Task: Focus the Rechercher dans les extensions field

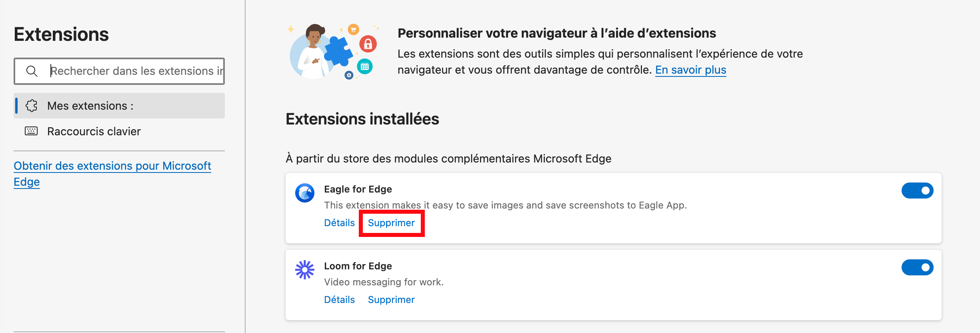Action: pyautogui.click(x=119, y=71)
